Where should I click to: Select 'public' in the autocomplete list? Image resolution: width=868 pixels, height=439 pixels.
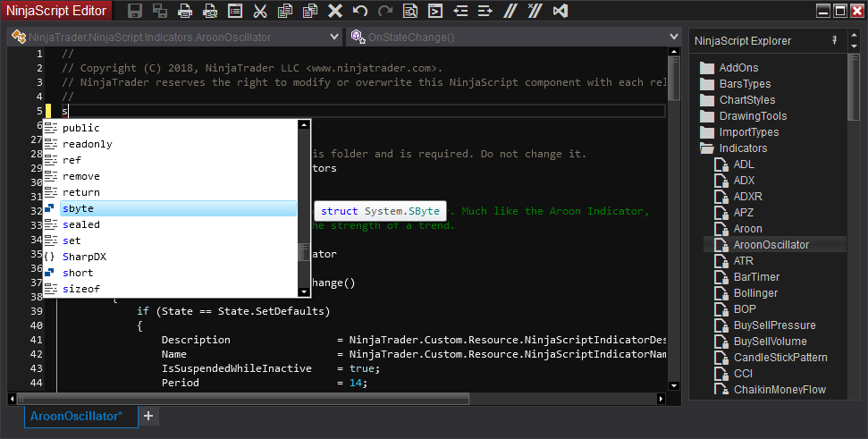point(178,128)
